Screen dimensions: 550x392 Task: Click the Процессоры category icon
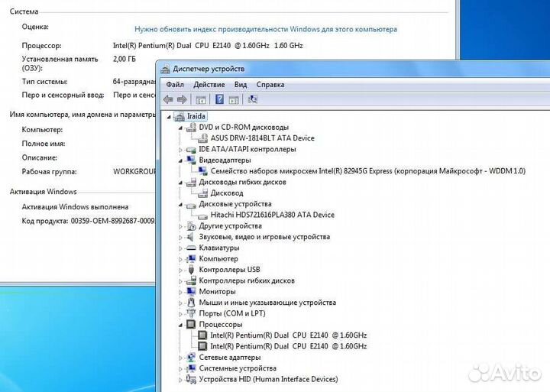point(191,324)
